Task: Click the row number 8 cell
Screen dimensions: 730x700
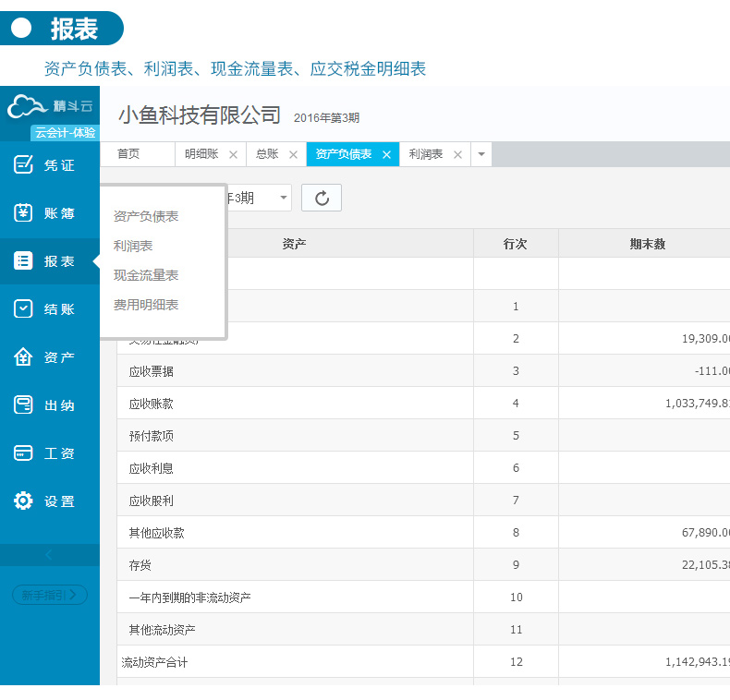Action: 516,533
